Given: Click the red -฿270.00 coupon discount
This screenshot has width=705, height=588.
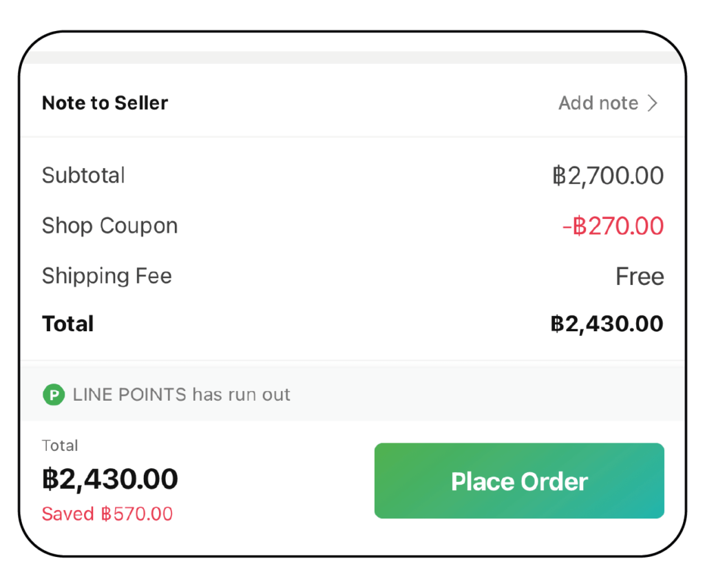Looking at the screenshot, I should point(613,226).
